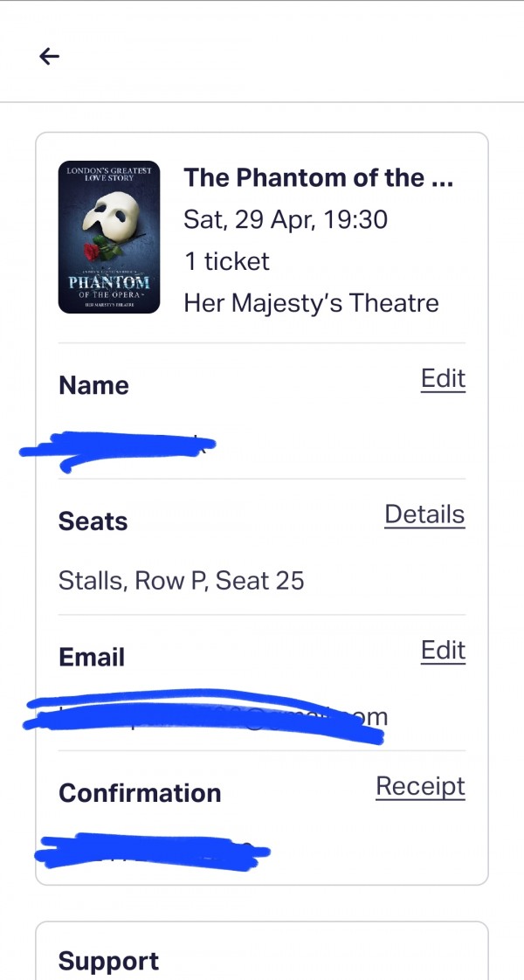
Task: Edit the email address
Action: pyautogui.click(x=443, y=651)
